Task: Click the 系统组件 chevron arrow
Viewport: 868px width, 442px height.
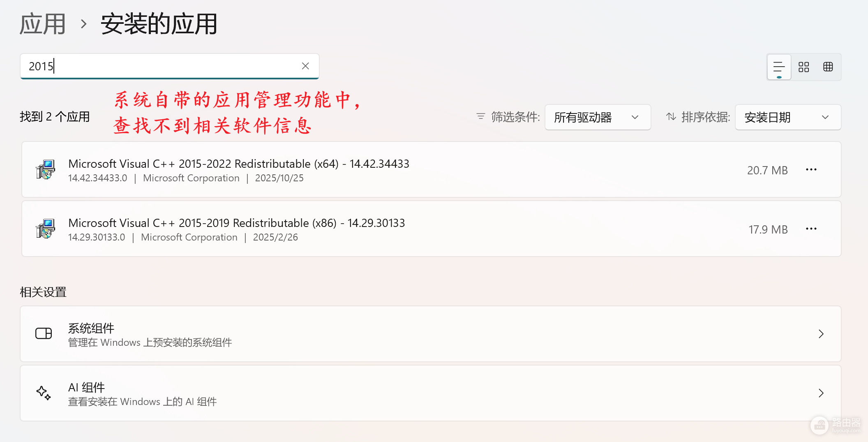Action: tap(821, 334)
